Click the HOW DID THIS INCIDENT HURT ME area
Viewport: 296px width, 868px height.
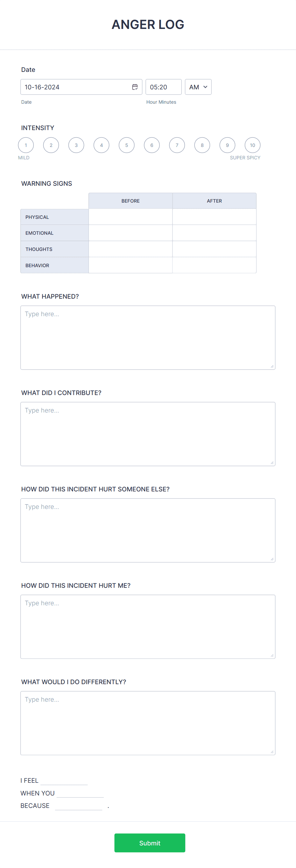tap(148, 625)
